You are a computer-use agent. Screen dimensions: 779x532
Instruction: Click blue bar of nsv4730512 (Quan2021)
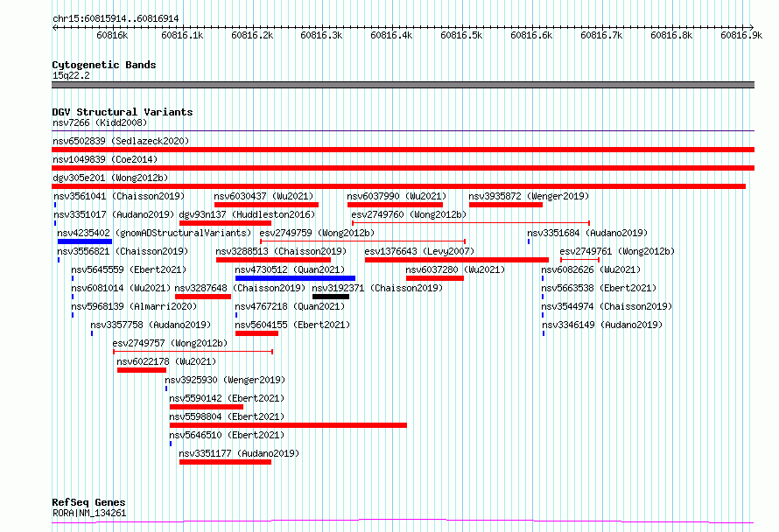click(295, 278)
